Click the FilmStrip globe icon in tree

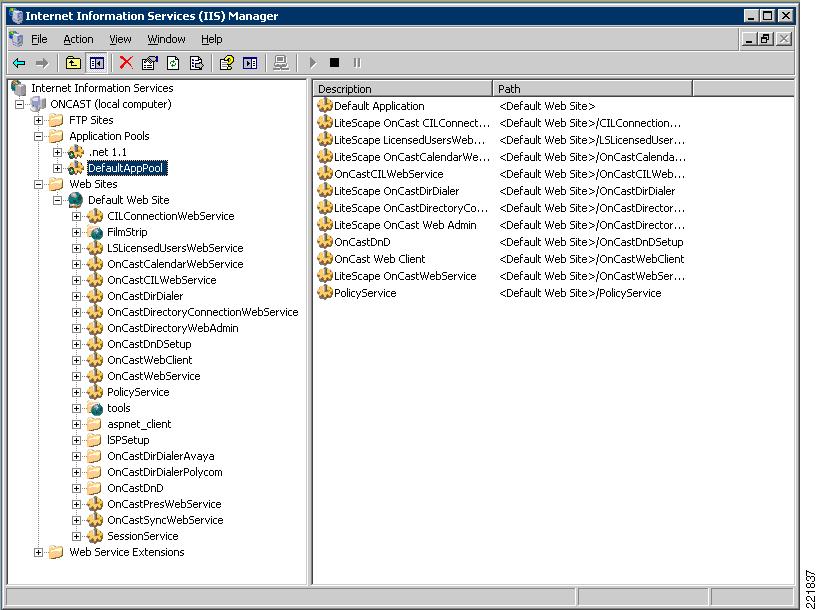pyautogui.click(x=95, y=232)
